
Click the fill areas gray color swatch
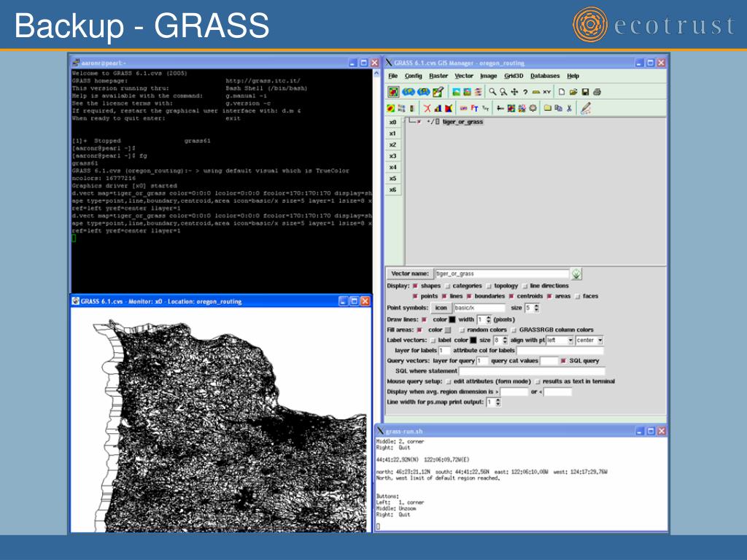[448, 330]
